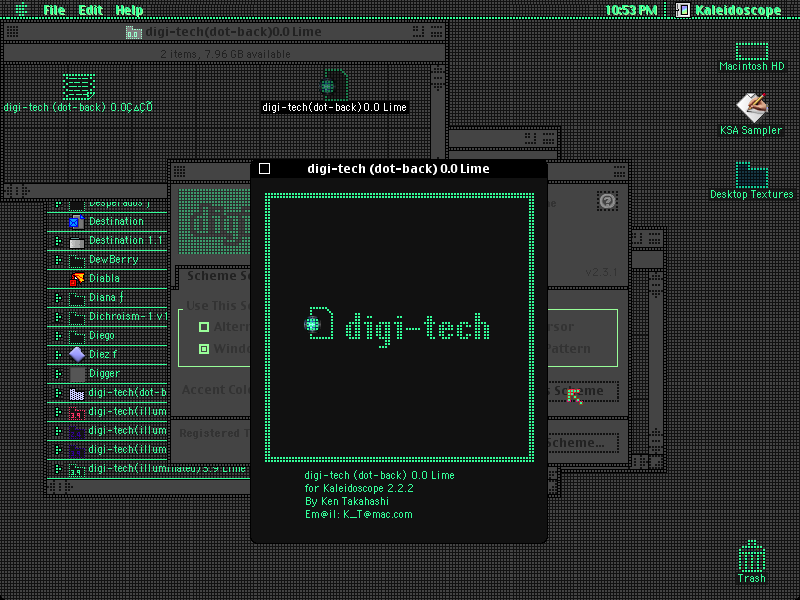The height and width of the screenshot is (600, 800).
Task: Select the text clipping file icon in Finder window
Action: (79, 87)
